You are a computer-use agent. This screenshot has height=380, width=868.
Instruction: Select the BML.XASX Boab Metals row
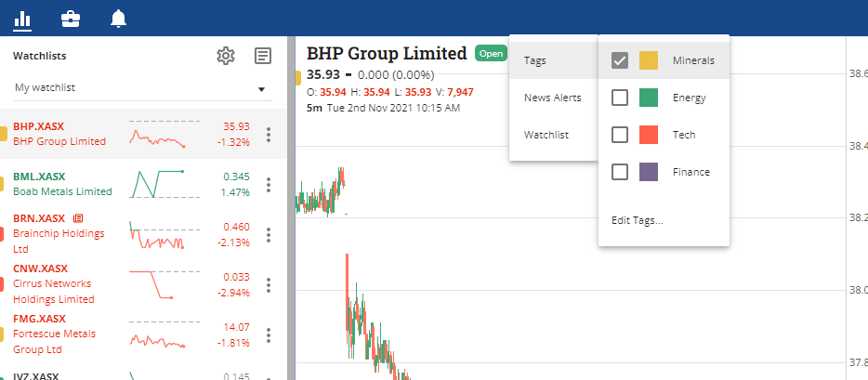(143, 184)
